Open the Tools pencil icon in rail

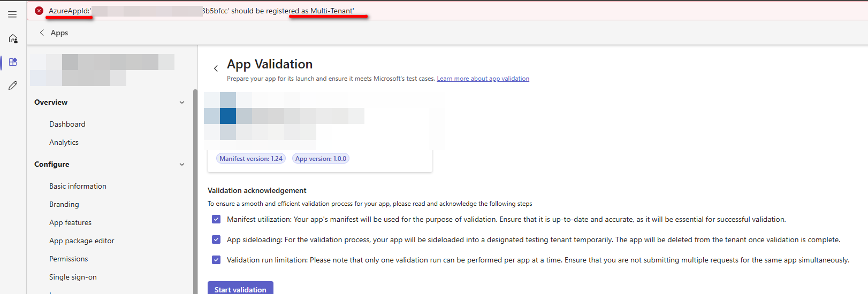(13, 86)
